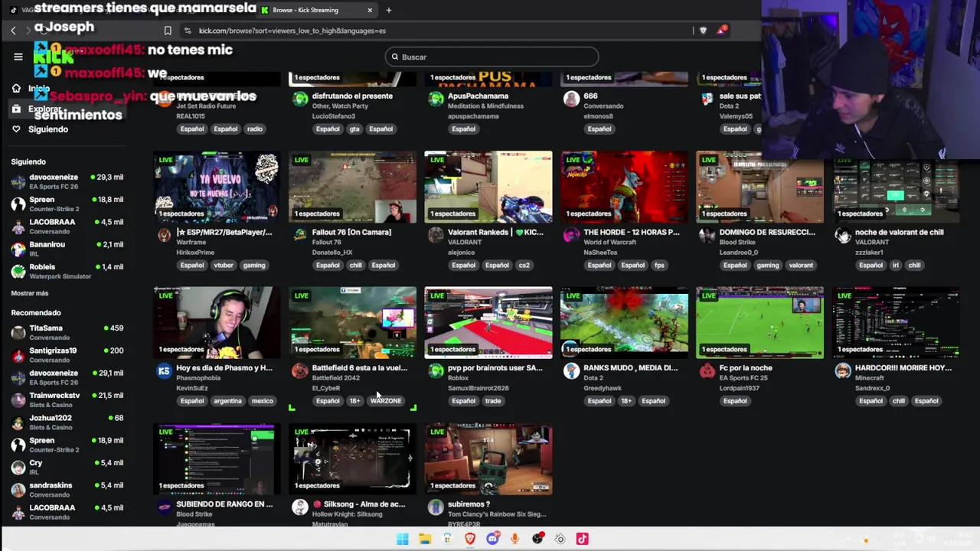Open sandraskins avatar in sidebar
This screenshot has width=980, height=551.
(18, 490)
